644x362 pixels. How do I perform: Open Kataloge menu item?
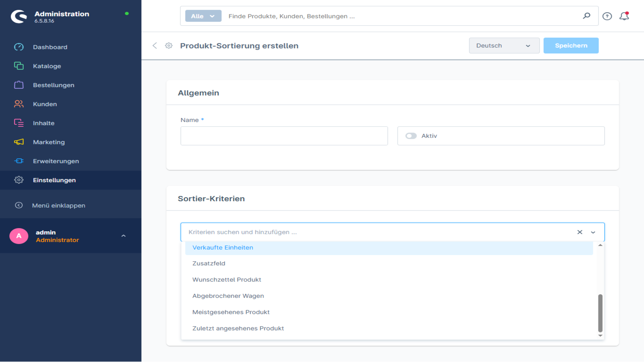click(x=71, y=66)
